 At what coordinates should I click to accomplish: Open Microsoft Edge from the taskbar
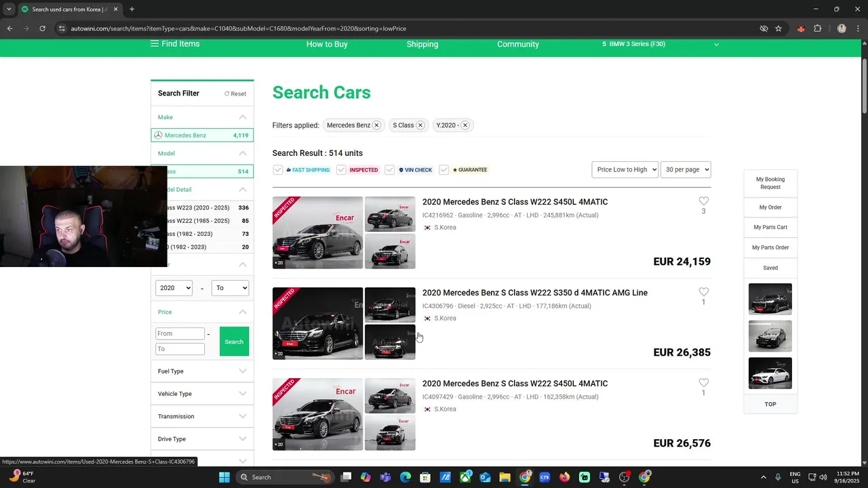(406, 477)
